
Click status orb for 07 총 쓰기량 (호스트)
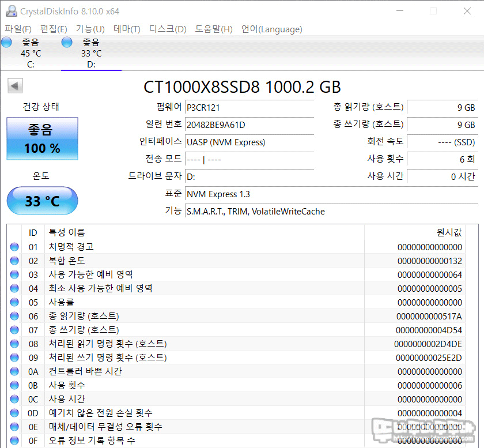pyautogui.click(x=14, y=330)
